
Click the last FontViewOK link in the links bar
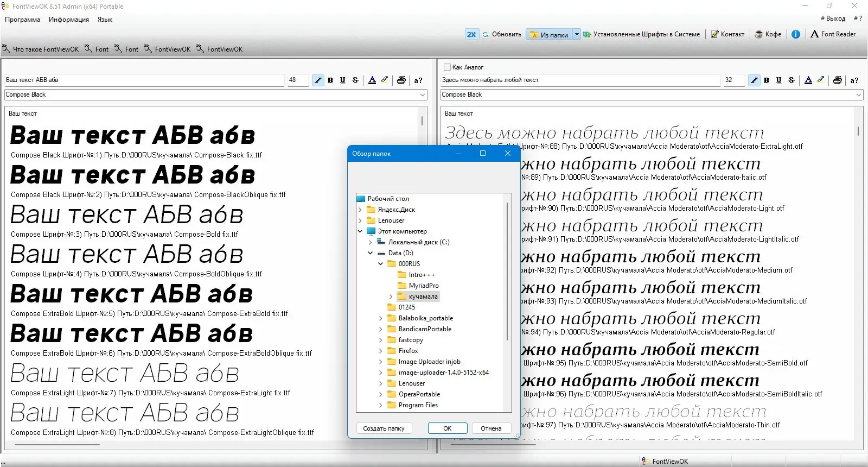click(220, 49)
